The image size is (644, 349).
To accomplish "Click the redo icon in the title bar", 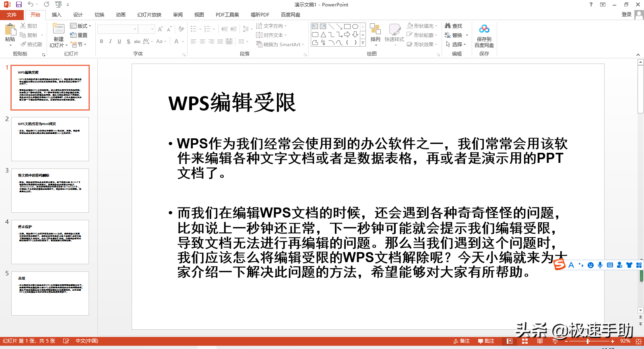I will click(x=47, y=4).
